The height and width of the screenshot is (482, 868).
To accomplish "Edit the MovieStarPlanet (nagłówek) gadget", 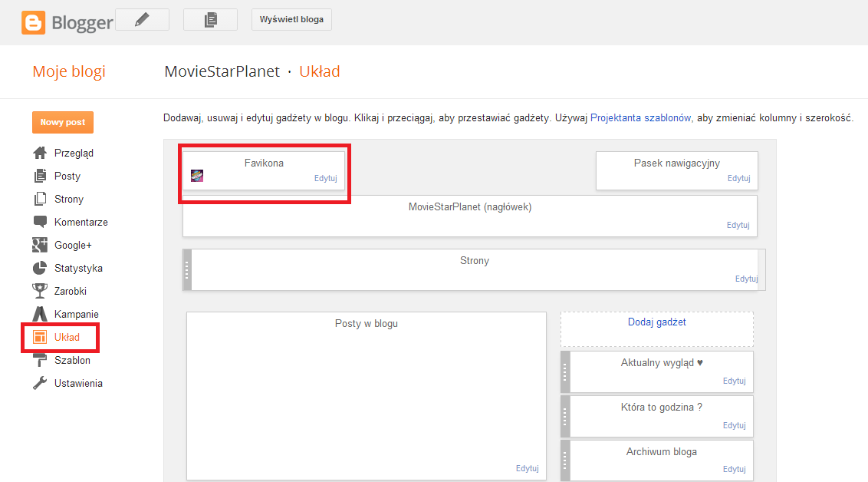I will point(738,225).
